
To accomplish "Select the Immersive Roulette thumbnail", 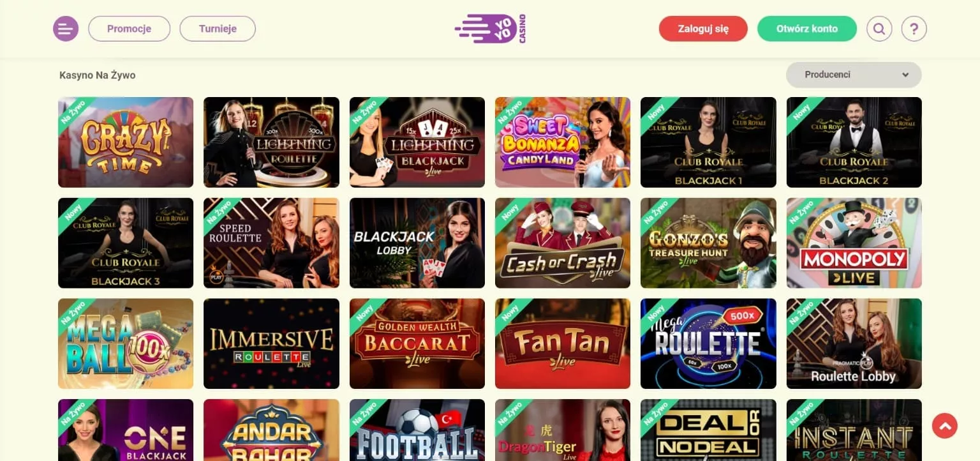I will (271, 344).
